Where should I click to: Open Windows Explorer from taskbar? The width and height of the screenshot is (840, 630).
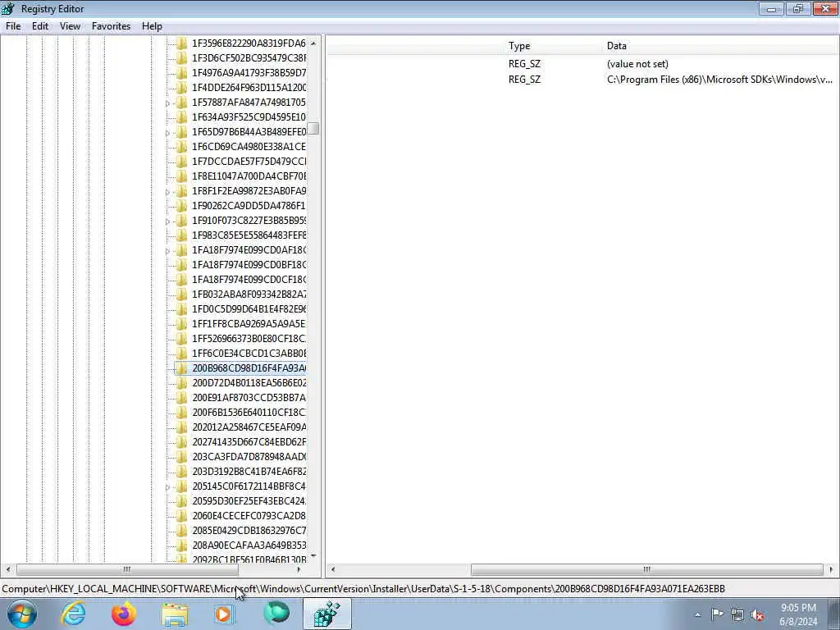175,614
